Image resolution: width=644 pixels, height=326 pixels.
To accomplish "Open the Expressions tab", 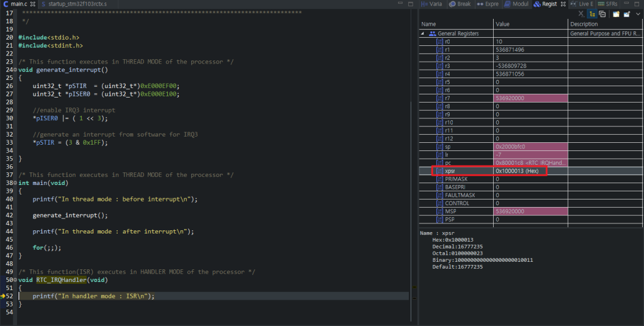I will coord(489,4).
